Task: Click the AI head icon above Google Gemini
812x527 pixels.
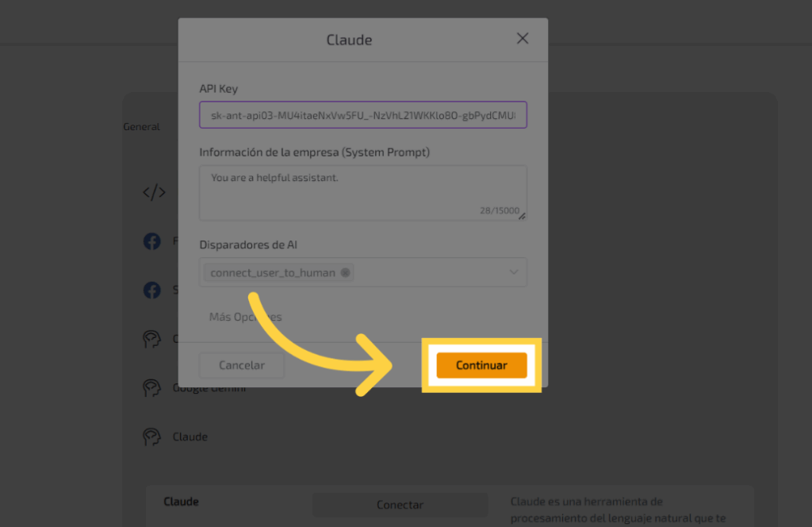Action: pyautogui.click(x=151, y=339)
